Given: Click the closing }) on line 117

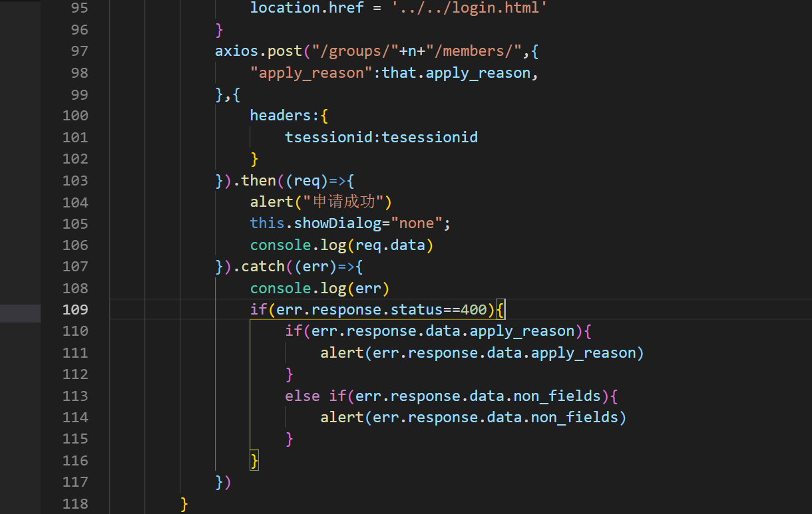Looking at the screenshot, I should tap(224, 481).
